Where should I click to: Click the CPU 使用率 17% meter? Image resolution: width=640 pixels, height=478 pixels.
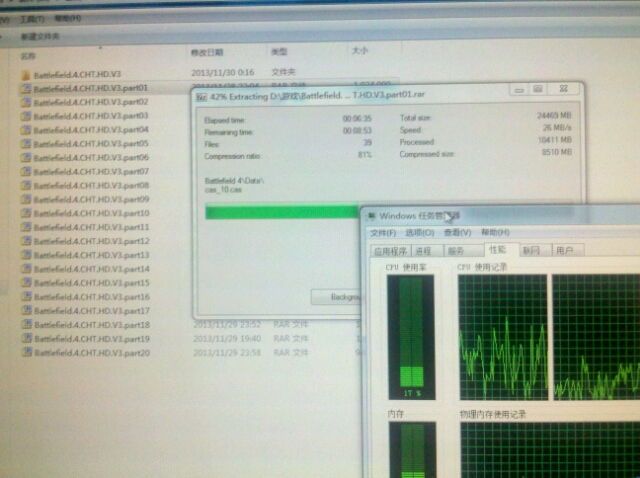[412, 337]
